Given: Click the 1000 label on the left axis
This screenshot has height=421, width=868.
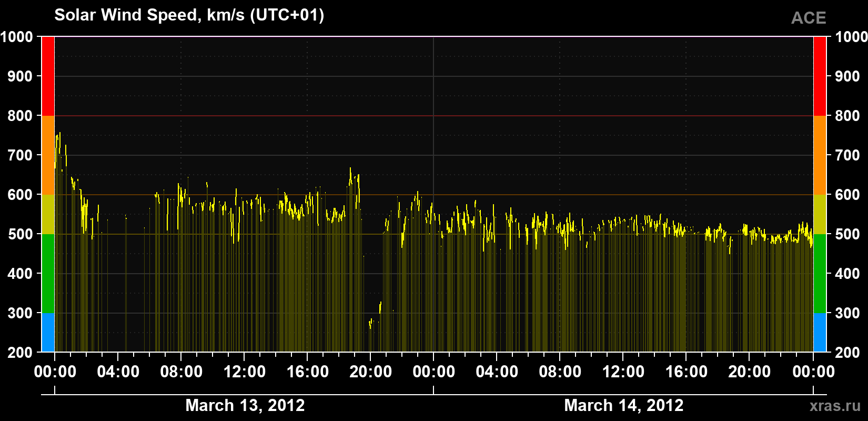Looking at the screenshot, I should (16, 37).
